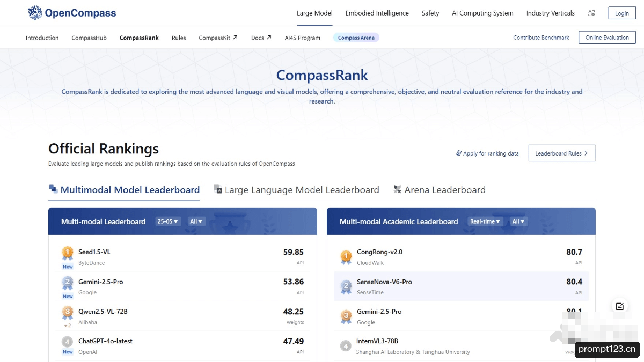The image size is (644, 362).
Task: Open Industry Verticals in the navigation
Action: tap(550, 13)
